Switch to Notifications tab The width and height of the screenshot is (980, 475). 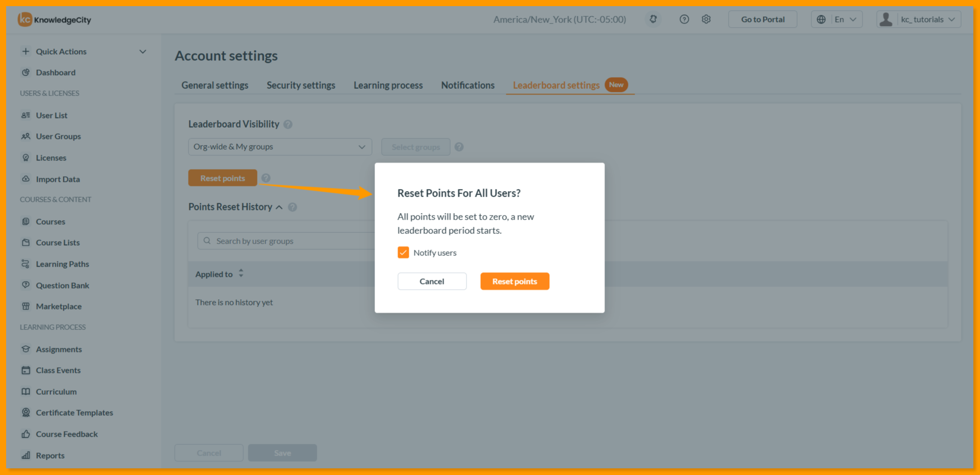tap(468, 85)
